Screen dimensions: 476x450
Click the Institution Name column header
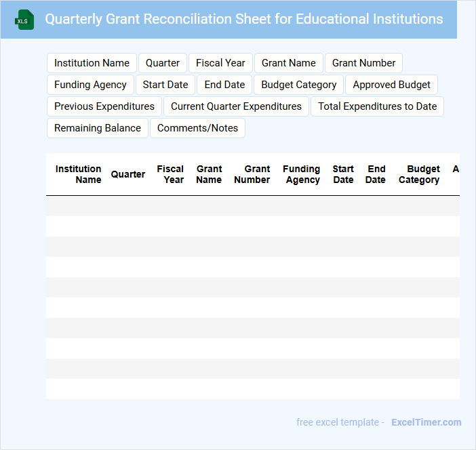pyautogui.click(x=79, y=174)
